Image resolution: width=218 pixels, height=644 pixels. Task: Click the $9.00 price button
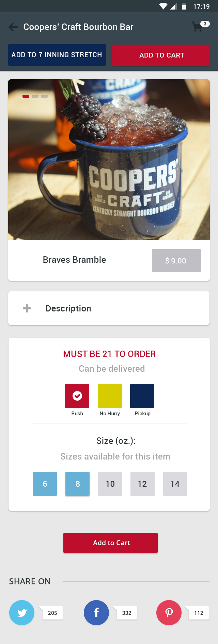click(x=176, y=260)
